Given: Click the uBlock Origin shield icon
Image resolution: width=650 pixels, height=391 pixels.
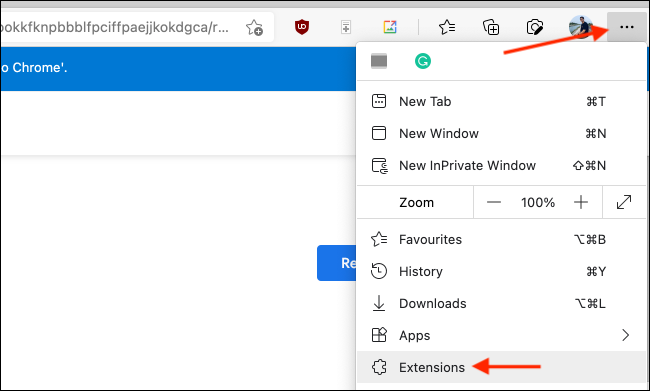Looking at the screenshot, I should tap(302, 27).
